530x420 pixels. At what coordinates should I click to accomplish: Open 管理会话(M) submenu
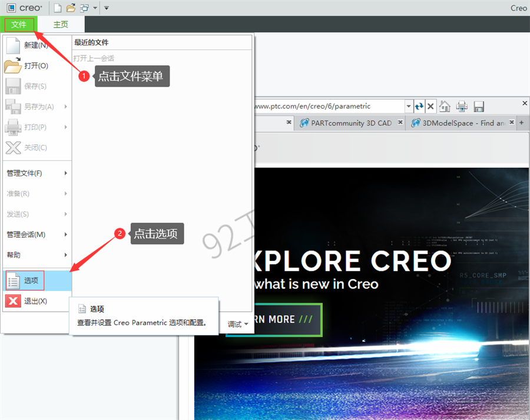(x=37, y=234)
